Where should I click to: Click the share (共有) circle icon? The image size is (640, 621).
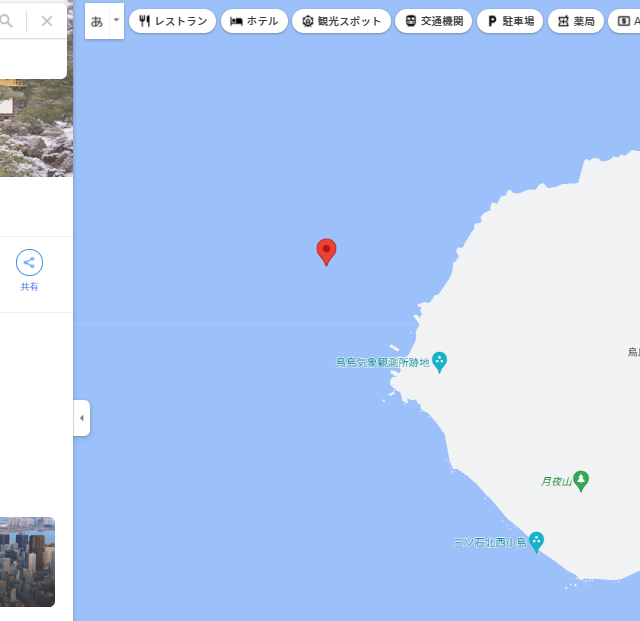click(x=29, y=262)
